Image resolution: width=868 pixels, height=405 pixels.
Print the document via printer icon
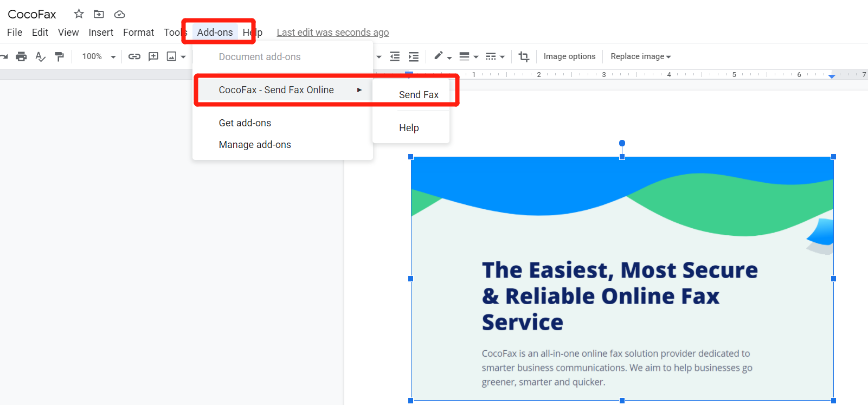21,56
